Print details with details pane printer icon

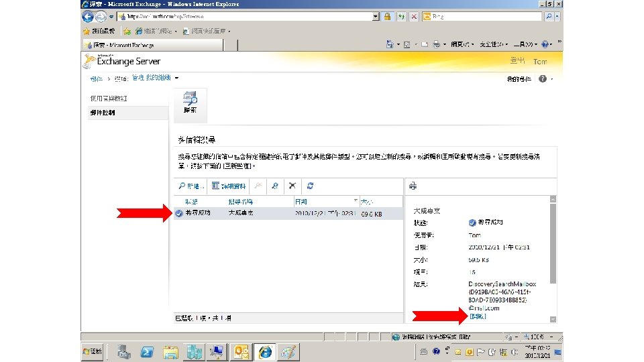(x=413, y=186)
